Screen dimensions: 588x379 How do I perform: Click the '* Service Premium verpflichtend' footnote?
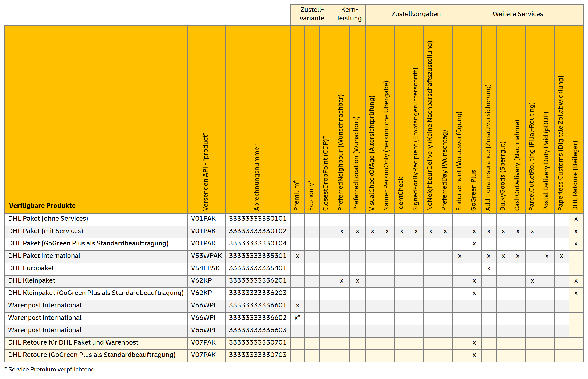(49, 369)
